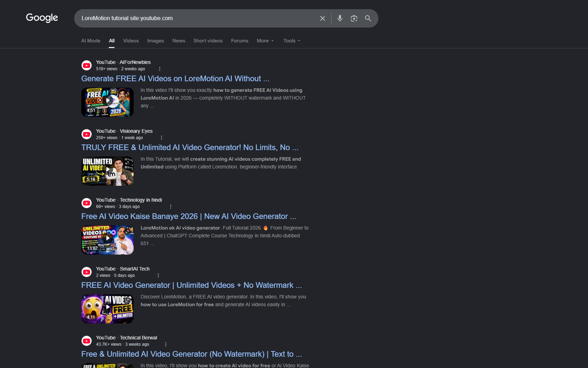Open the Videos tab
Screen dimensions: 588x368
[131, 41]
